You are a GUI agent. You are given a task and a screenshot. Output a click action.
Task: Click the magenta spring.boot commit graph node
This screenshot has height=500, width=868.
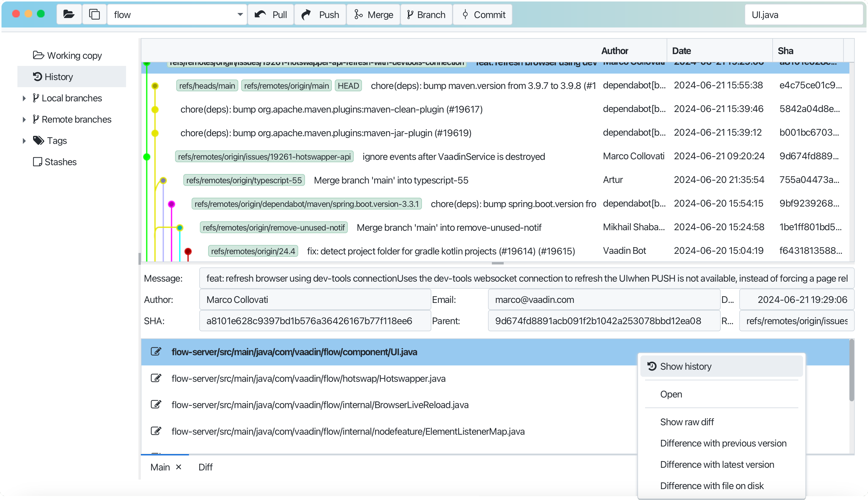172,204
